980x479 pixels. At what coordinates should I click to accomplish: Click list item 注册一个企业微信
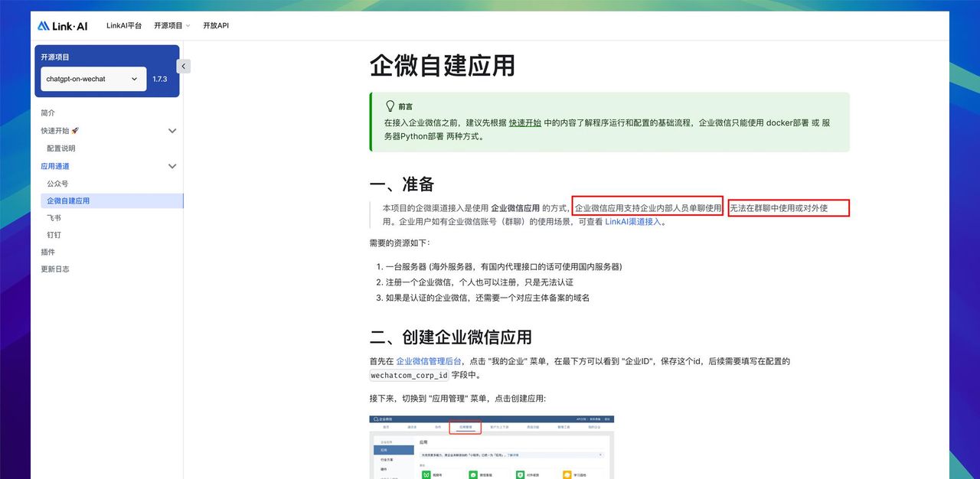pyautogui.click(x=479, y=282)
